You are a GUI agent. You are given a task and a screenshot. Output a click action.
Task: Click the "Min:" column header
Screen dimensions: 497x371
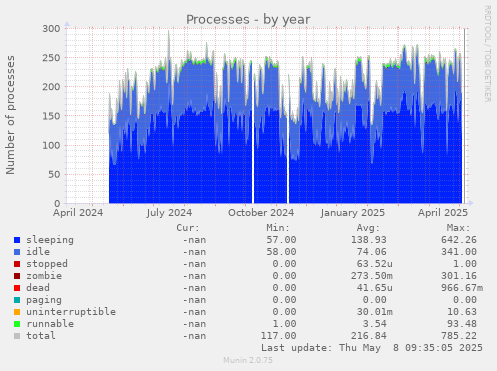(278, 228)
